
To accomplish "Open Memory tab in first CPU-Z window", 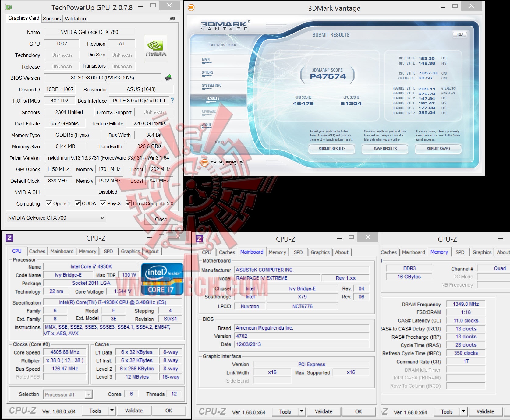I will coord(87,251).
